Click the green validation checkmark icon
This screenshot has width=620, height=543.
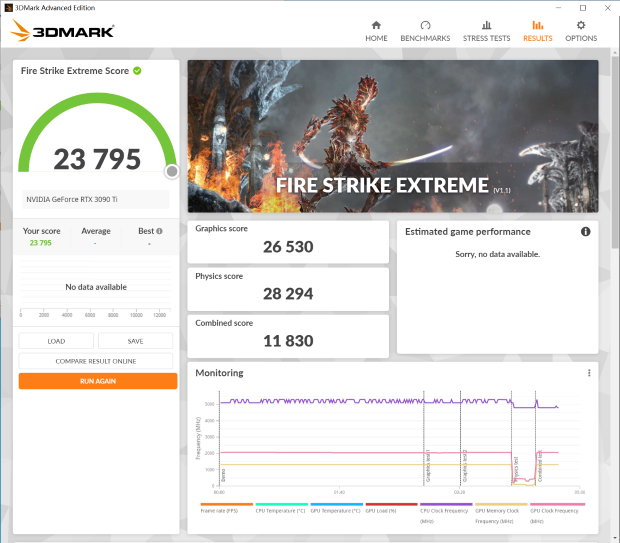click(x=137, y=71)
